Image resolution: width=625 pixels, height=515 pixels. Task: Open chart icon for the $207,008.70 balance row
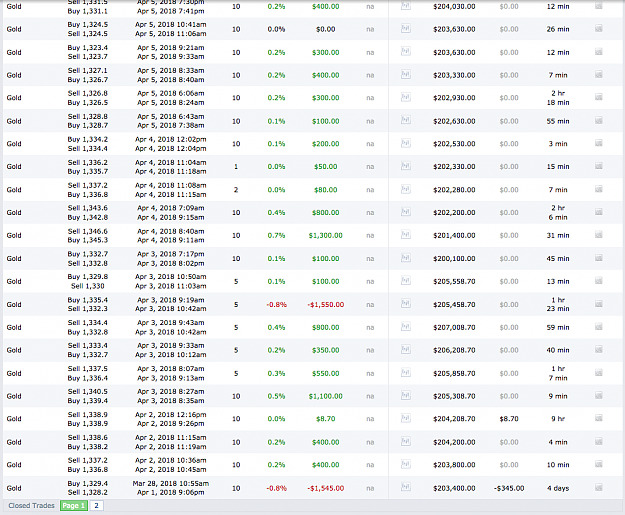pyautogui.click(x=406, y=326)
